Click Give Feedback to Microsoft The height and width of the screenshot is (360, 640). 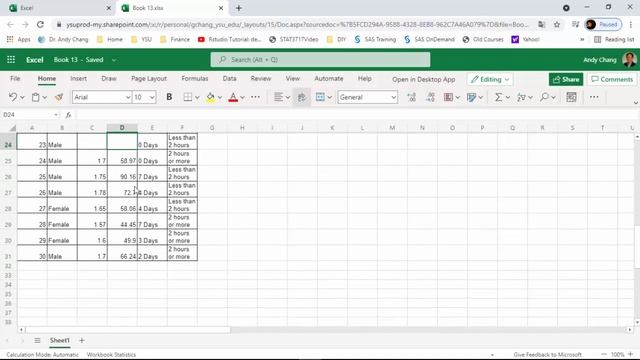(x=547, y=355)
